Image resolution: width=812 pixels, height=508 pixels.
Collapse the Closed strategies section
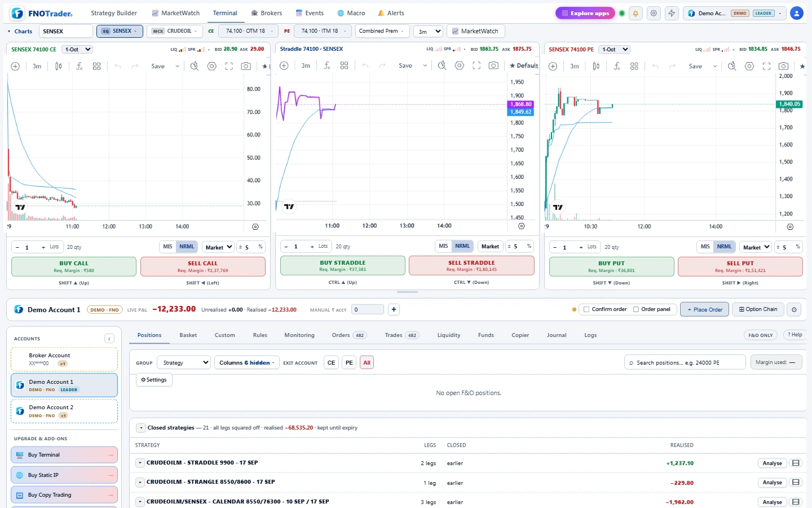[141, 428]
